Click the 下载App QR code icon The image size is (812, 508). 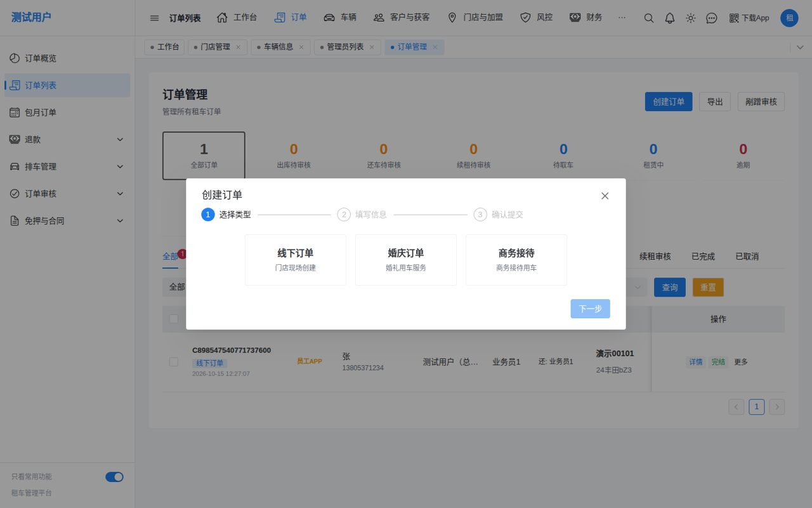(x=734, y=18)
